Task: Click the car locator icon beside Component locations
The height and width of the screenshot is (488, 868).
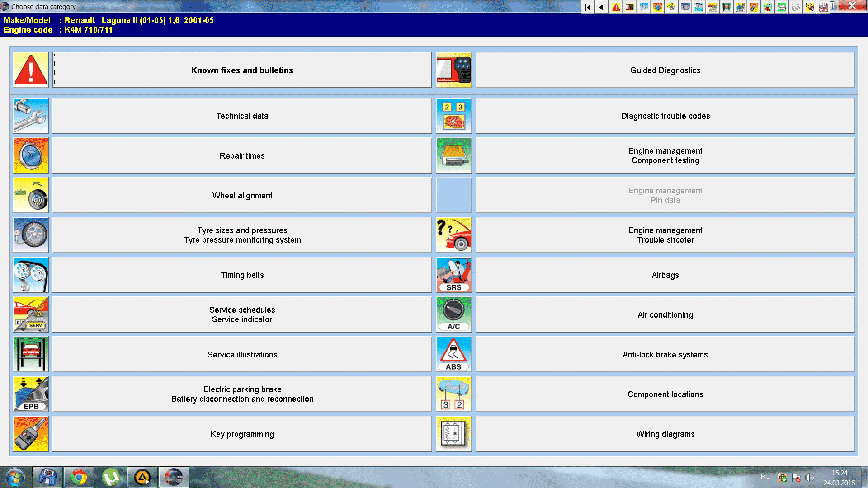Action: coord(454,394)
